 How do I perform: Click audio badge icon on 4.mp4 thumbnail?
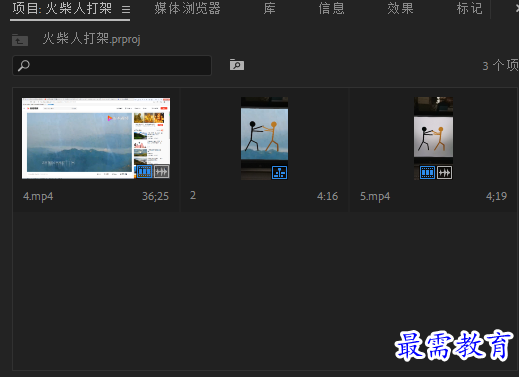point(161,172)
